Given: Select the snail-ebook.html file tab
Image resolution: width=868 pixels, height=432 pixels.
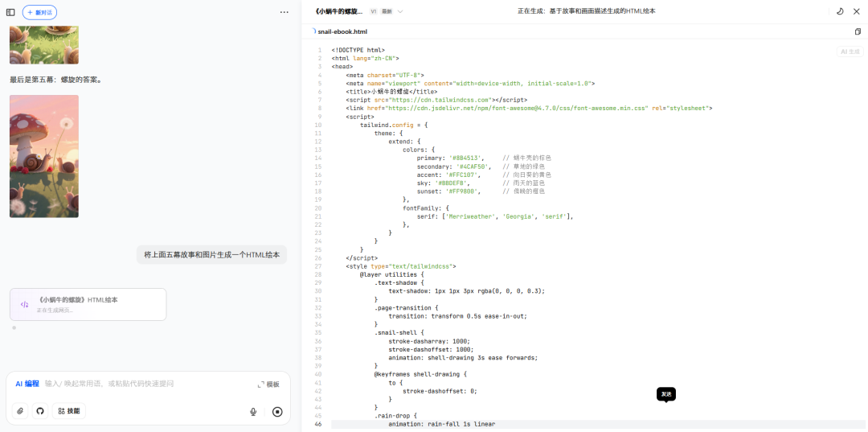Looking at the screenshot, I should 342,31.
